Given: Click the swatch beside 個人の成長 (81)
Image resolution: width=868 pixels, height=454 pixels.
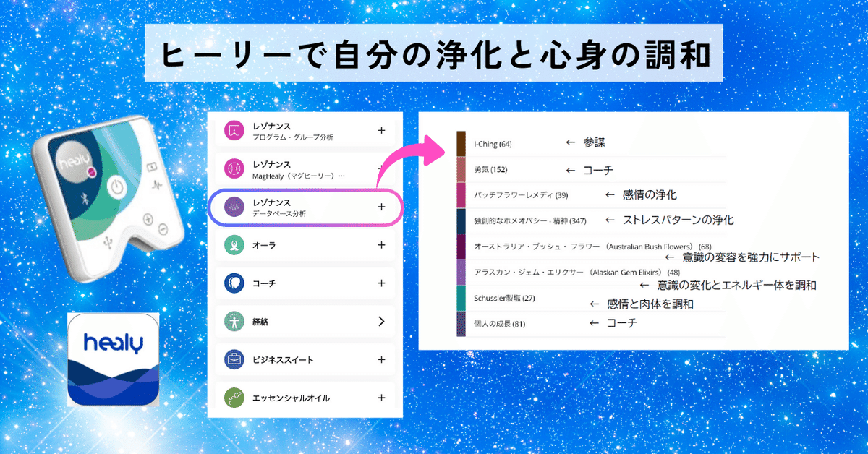Looking at the screenshot, I should pyautogui.click(x=461, y=324).
